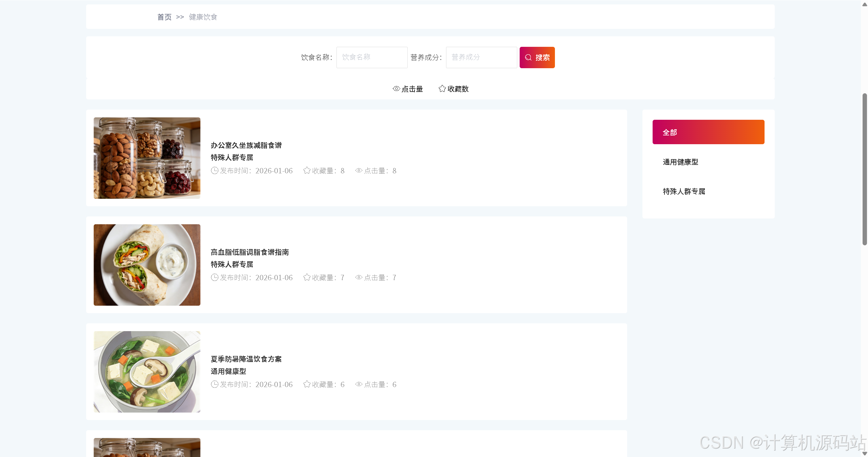The width and height of the screenshot is (868, 457).
Task: Sort by 点击量 eye icon
Action: point(396,89)
